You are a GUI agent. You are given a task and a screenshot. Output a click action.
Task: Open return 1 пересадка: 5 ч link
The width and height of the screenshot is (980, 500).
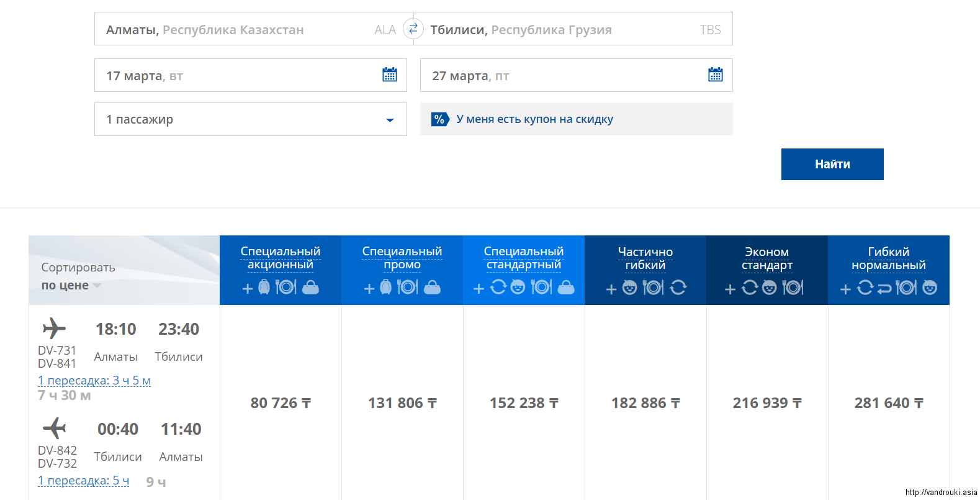[84, 480]
